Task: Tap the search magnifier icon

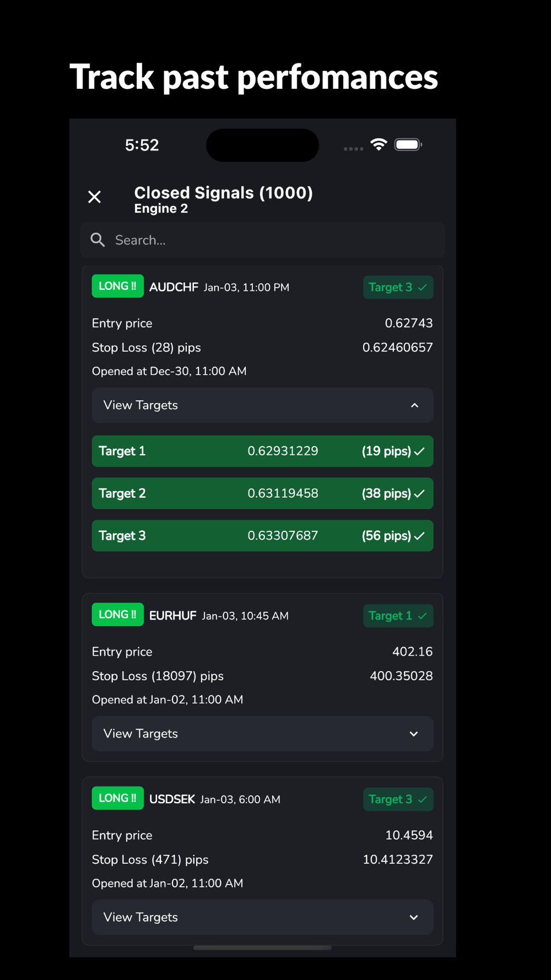Action: (98, 240)
